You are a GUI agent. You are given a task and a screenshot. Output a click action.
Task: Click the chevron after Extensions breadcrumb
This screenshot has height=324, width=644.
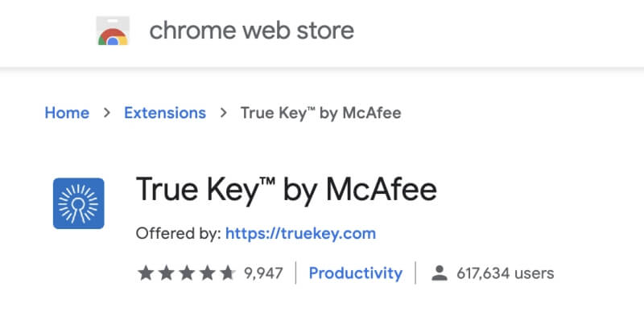tap(224, 113)
